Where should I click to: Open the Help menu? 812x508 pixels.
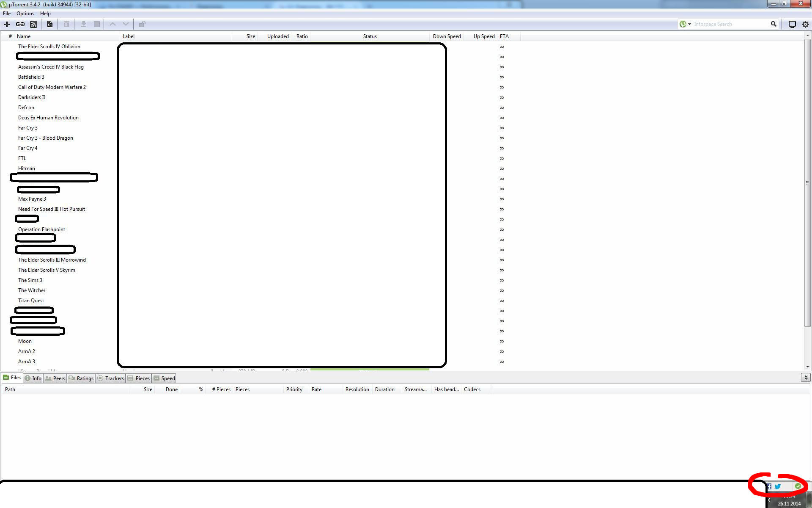(x=45, y=14)
